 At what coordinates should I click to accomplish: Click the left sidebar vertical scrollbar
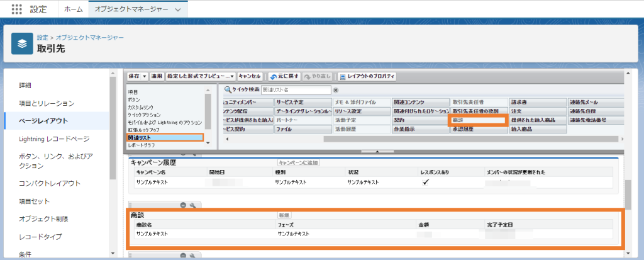point(113,128)
